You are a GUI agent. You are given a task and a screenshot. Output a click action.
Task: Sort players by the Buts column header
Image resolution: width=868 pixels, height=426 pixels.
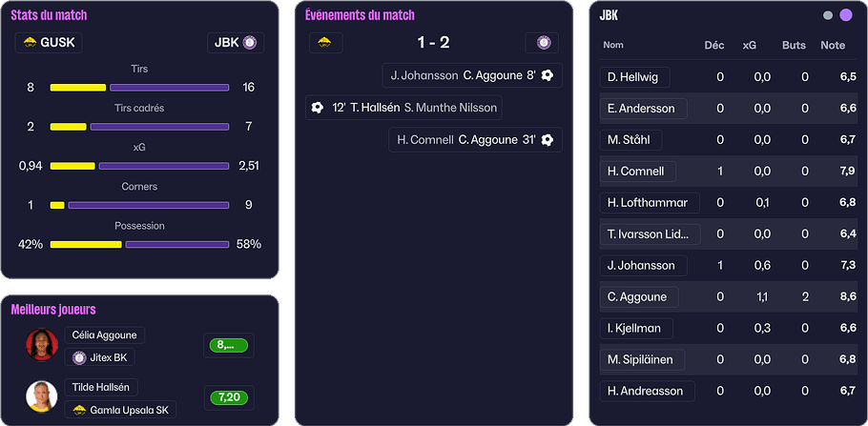tap(794, 45)
